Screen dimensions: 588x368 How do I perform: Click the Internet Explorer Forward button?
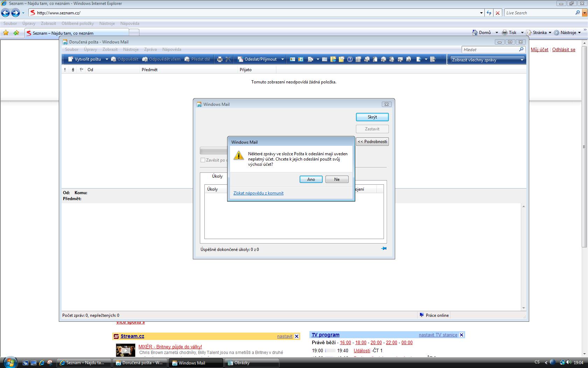[15, 13]
